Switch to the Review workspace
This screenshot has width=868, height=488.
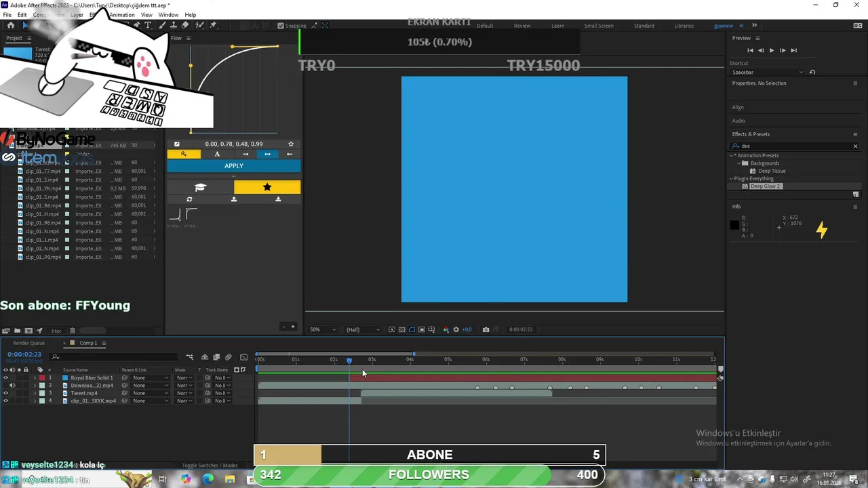(x=522, y=26)
